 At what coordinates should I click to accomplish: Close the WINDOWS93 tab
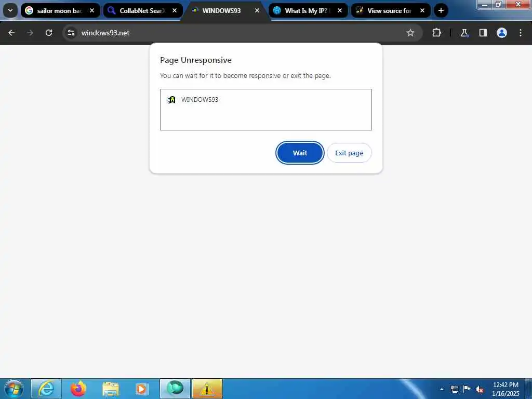(257, 10)
